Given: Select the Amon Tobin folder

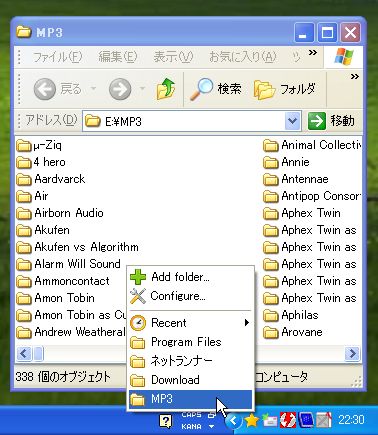Looking at the screenshot, I should 56,298.
